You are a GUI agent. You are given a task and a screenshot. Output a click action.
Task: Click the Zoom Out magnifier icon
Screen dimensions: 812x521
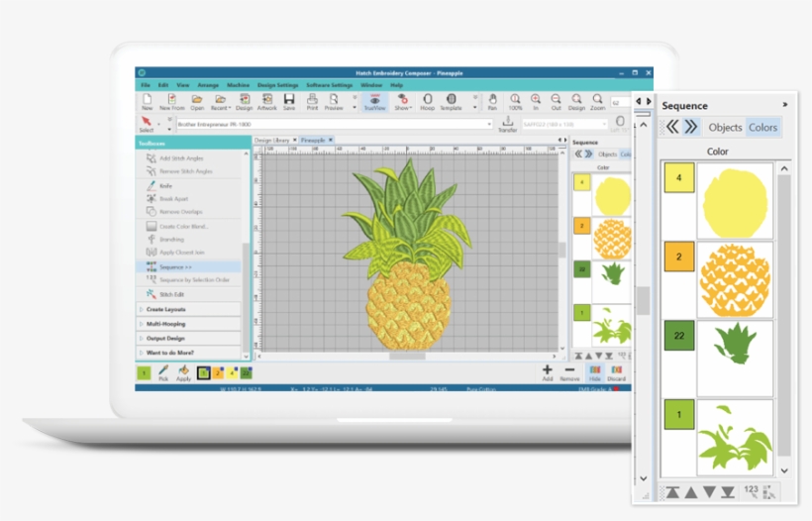pyautogui.click(x=556, y=101)
